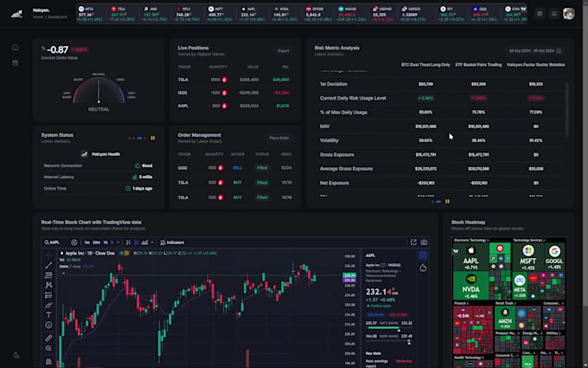Image resolution: width=588 pixels, height=368 pixels.
Task: Toggle the orange indicator next to chart title
Action: (x=125, y=253)
